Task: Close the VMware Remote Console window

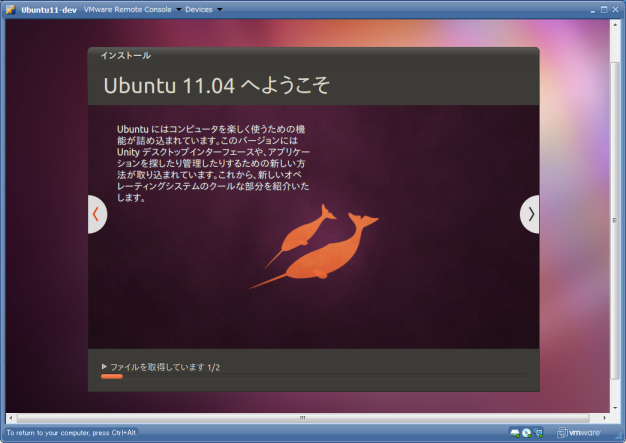Action: click(x=616, y=10)
